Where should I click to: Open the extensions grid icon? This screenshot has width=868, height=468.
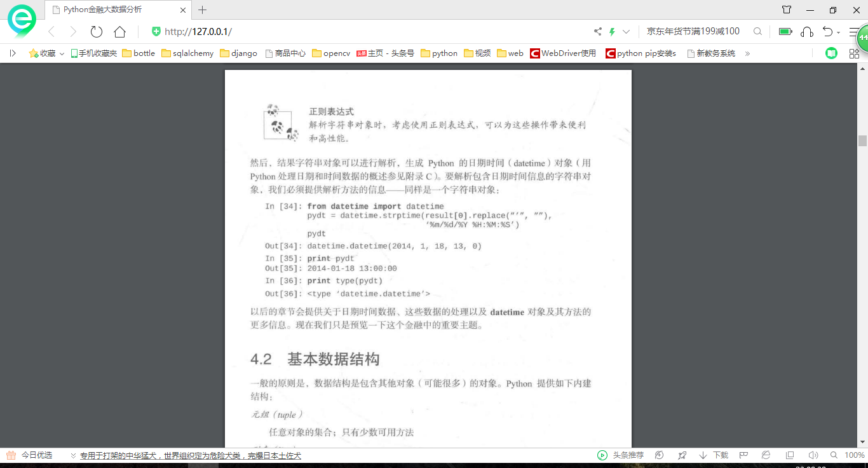(854, 53)
